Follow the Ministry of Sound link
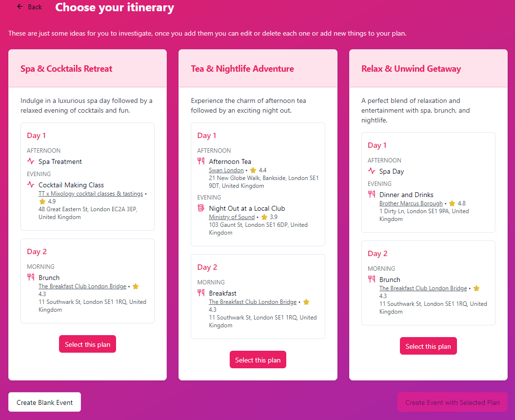This screenshot has width=515, height=420. [x=232, y=217]
